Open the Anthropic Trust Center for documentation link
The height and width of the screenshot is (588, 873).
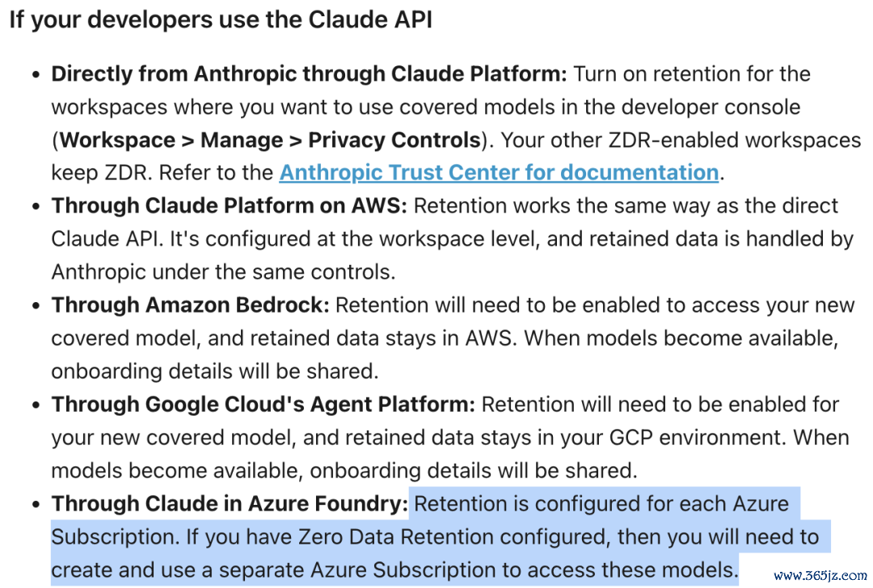coord(499,173)
